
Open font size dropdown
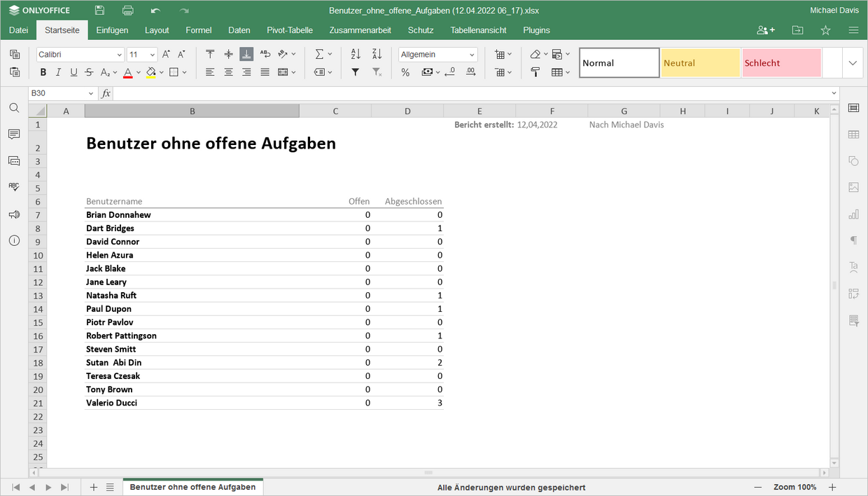(x=152, y=55)
